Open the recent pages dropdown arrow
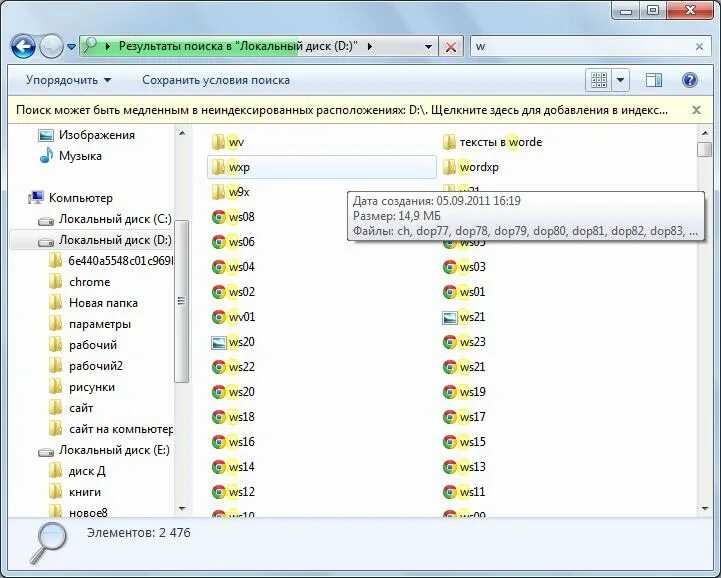 [x=71, y=46]
